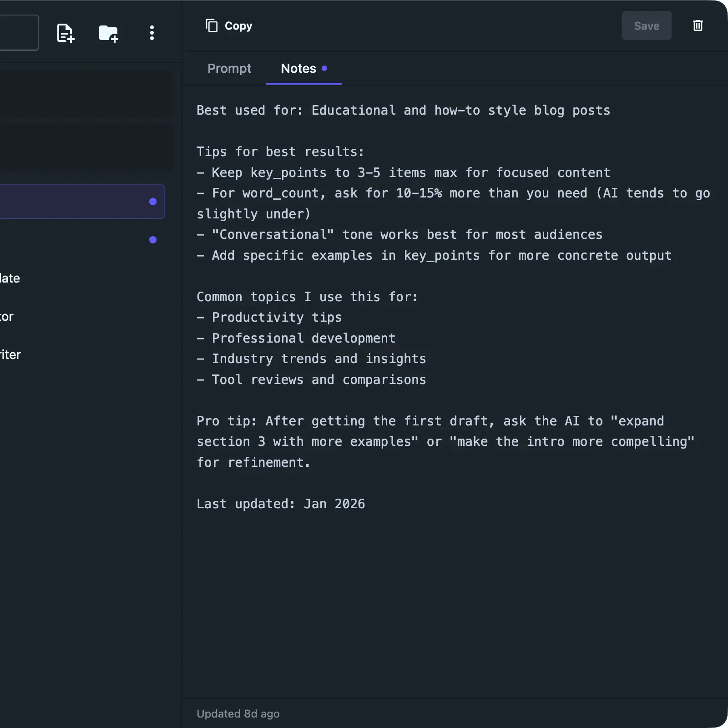Click the "Best used for" line in notes
Screen dimensions: 728x728
coord(403,110)
